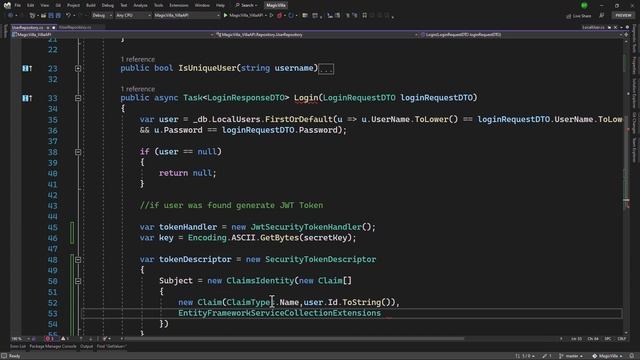Collapse the if block on line 38
640x360 pixels.
pyautogui.click(x=78, y=152)
